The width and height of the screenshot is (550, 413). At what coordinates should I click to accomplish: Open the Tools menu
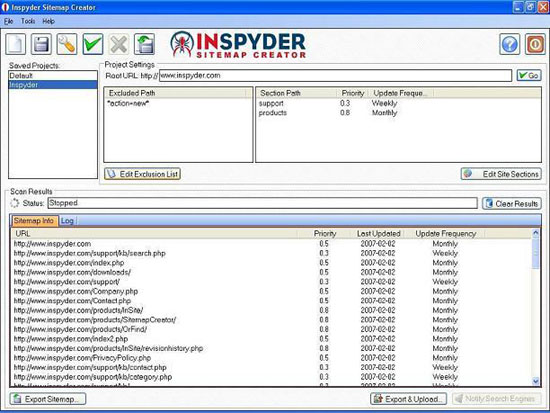pos(28,21)
